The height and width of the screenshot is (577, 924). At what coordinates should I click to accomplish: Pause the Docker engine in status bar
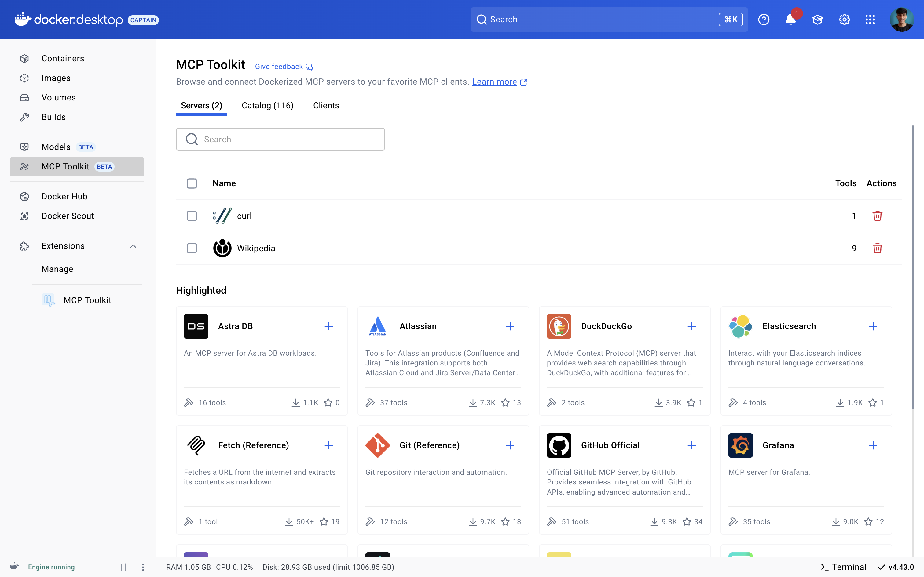click(x=123, y=567)
